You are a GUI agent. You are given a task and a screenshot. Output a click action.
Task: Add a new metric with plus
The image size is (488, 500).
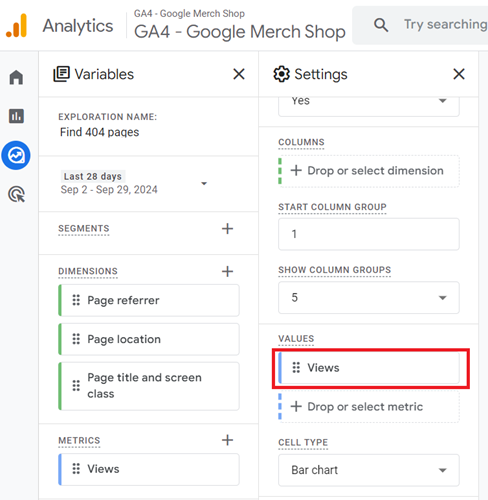click(x=227, y=440)
